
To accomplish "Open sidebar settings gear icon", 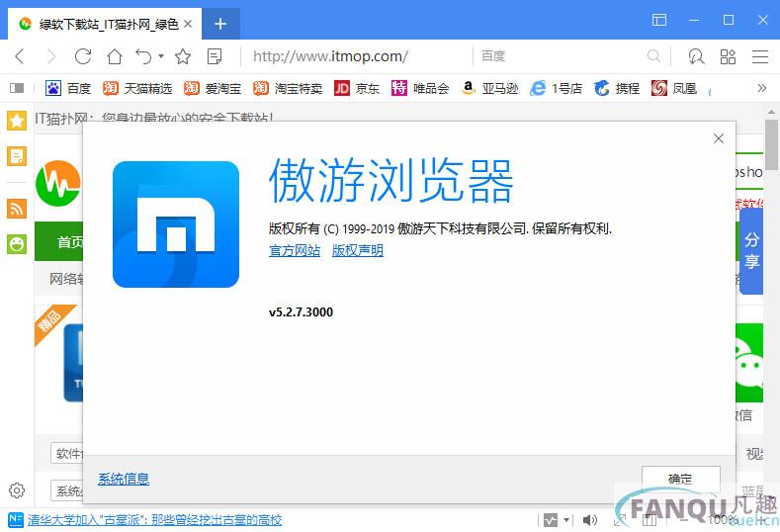I will pos(17,490).
